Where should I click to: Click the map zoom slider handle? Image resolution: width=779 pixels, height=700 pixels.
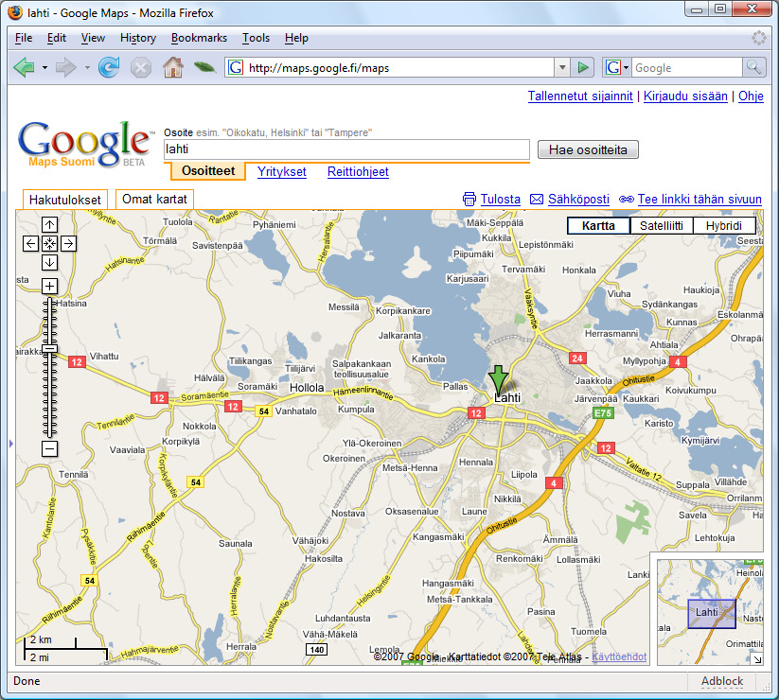49,349
